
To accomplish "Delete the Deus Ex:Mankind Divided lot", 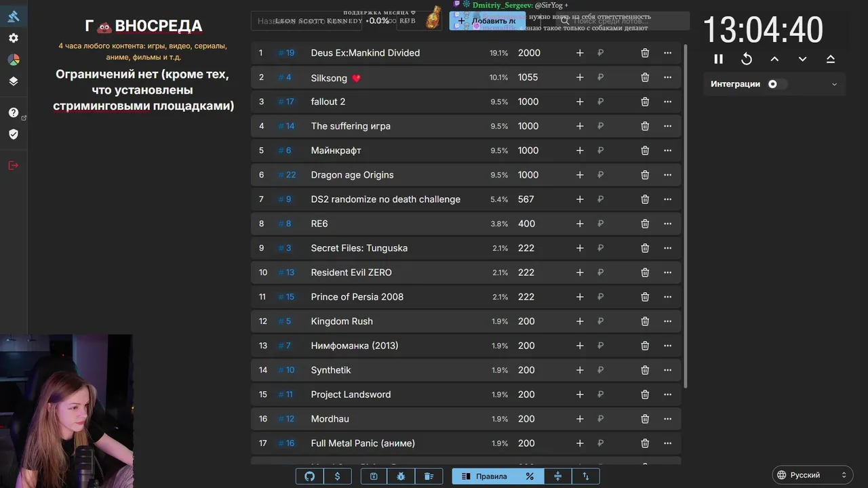I will (x=645, y=53).
